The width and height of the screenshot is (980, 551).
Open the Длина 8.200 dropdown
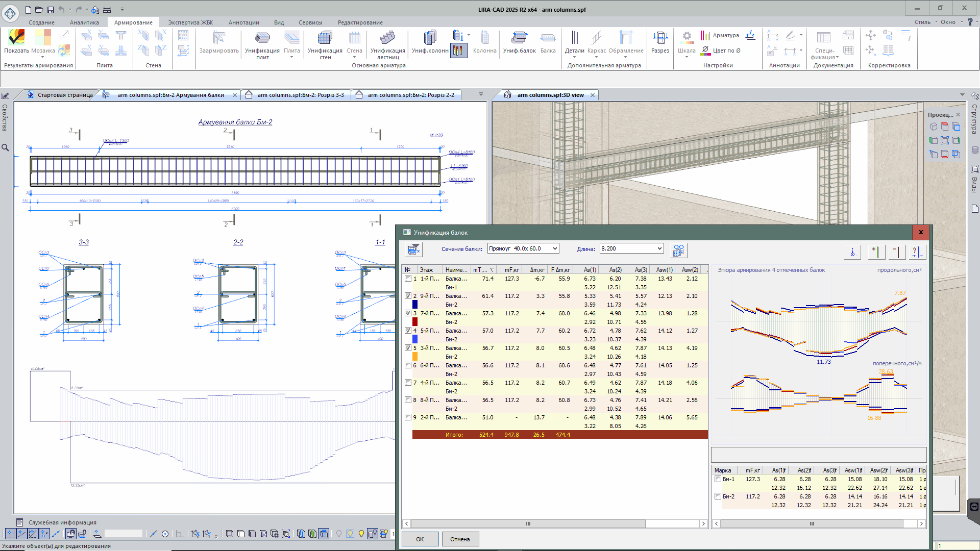659,248
